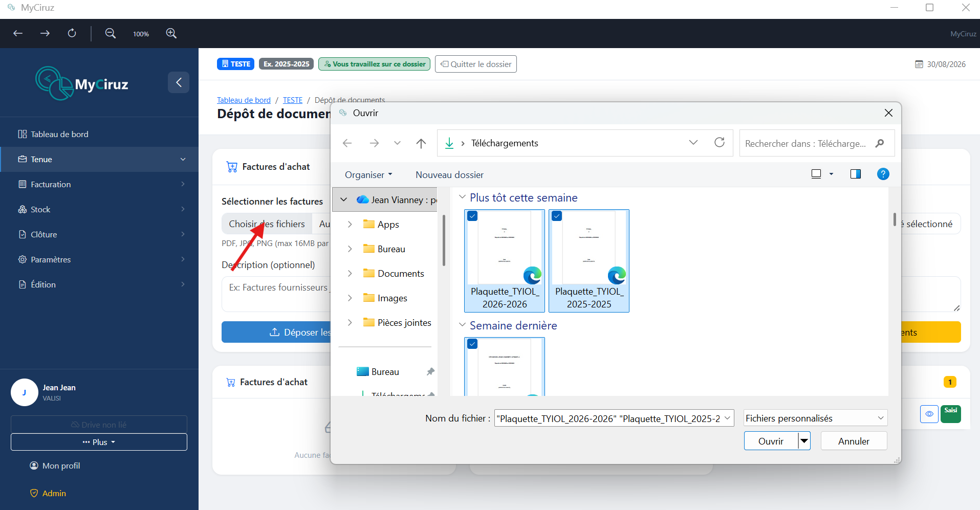Collapse the MyCiruz sidebar with the chevron button
The height and width of the screenshot is (510, 980).
click(x=179, y=82)
